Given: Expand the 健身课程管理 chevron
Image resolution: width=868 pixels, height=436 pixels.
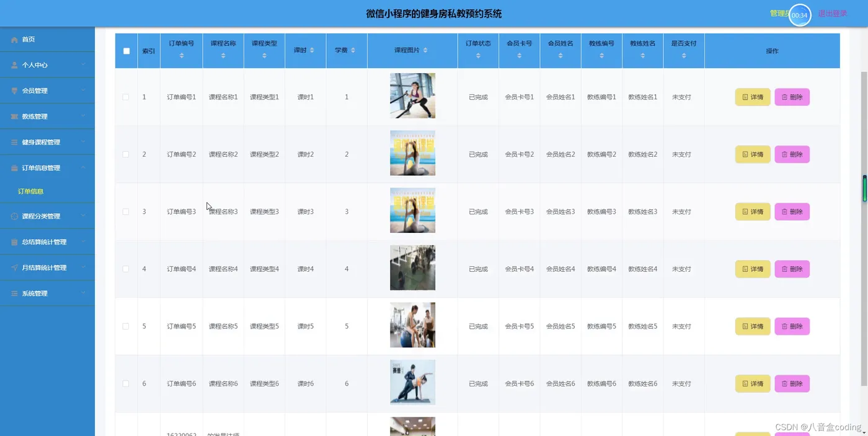Looking at the screenshot, I should point(83,142).
